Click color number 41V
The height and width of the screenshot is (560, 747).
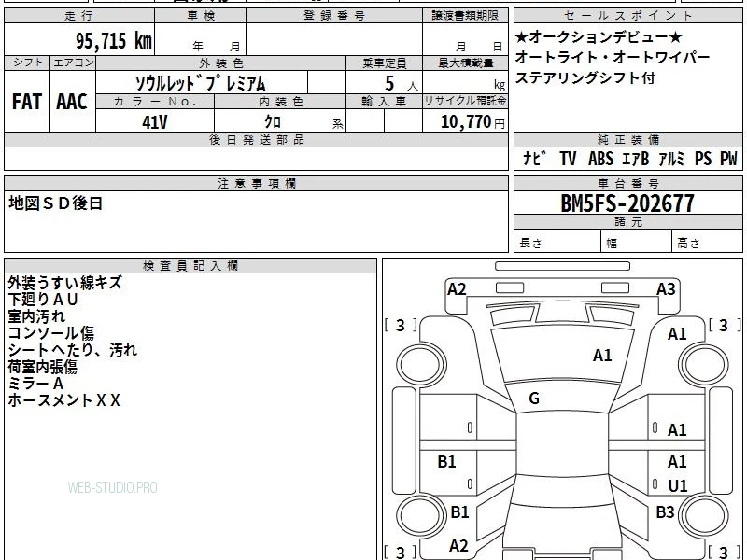click(155, 122)
